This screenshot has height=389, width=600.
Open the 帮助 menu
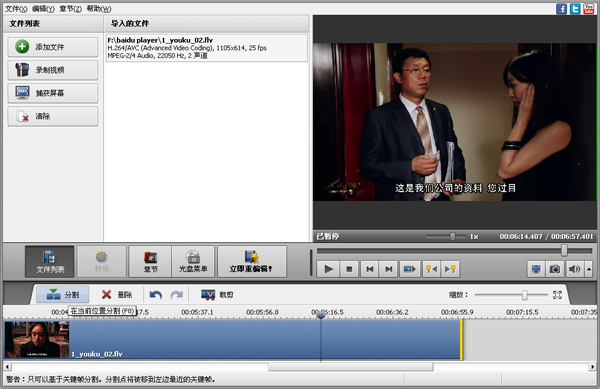coord(99,8)
